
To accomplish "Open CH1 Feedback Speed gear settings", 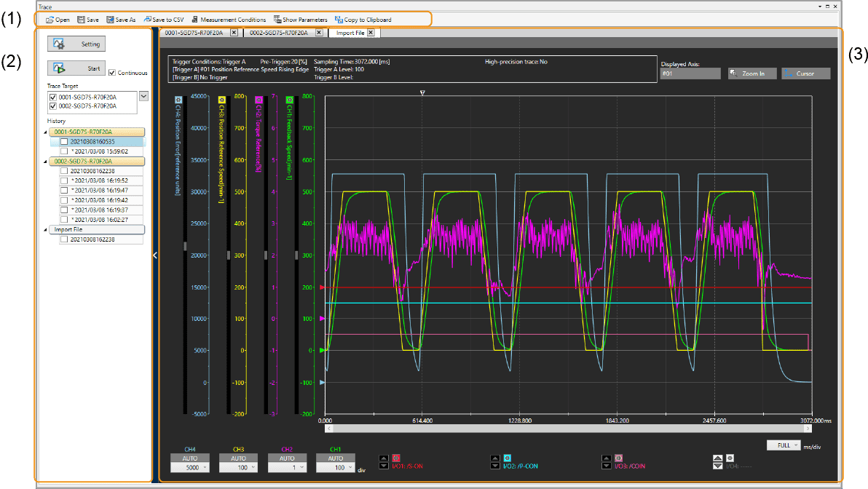I will (x=290, y=99).
